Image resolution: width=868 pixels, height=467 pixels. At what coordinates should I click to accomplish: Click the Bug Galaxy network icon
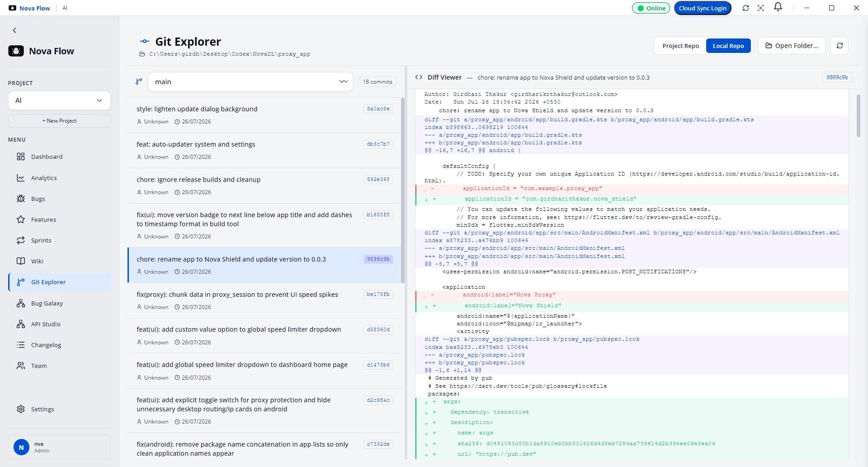pyautogui.click(x=21, y=303)
